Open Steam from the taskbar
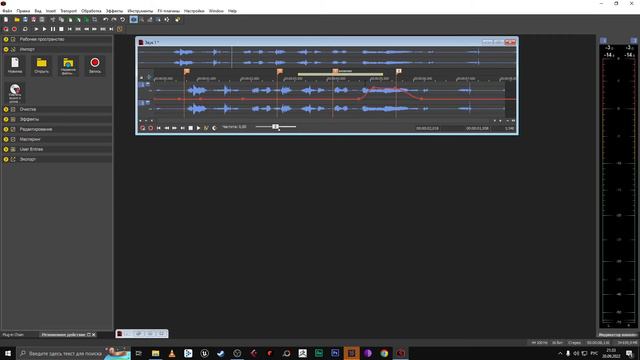The width and height of the screenshot is (640, 360). pos(221,353)
